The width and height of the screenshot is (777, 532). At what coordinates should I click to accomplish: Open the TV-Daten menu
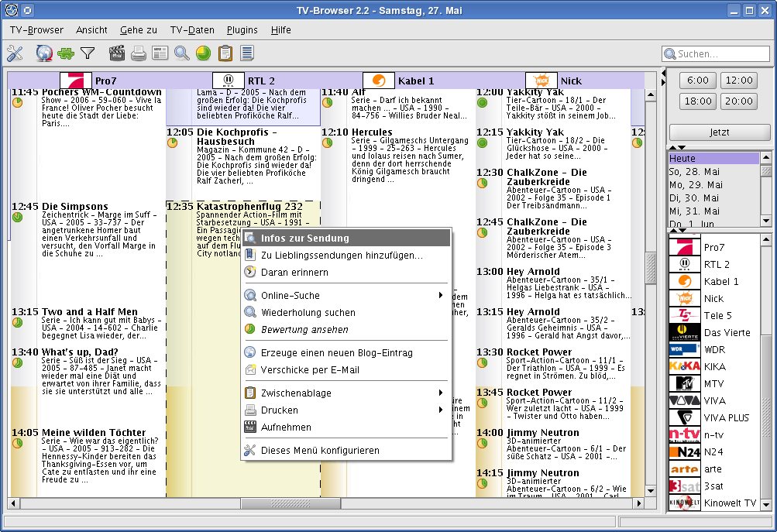(192, 29)
